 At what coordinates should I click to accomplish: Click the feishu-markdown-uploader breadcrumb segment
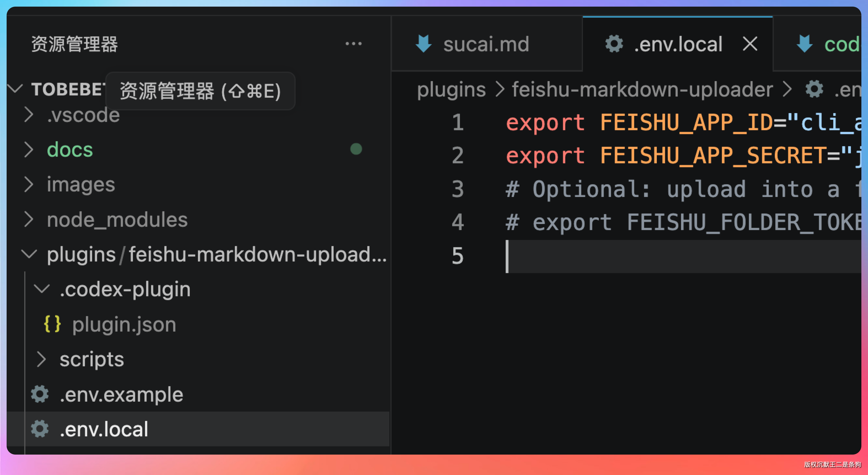642,90
